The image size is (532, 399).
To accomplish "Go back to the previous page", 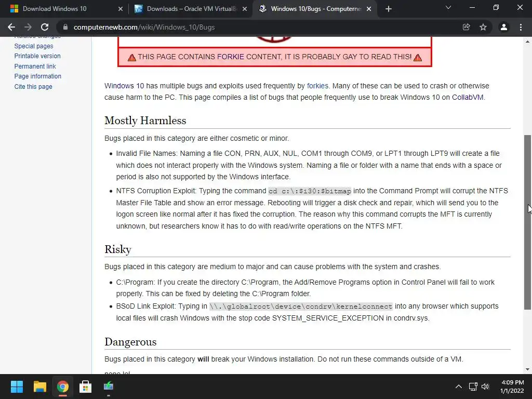I will tap(11, 27).
